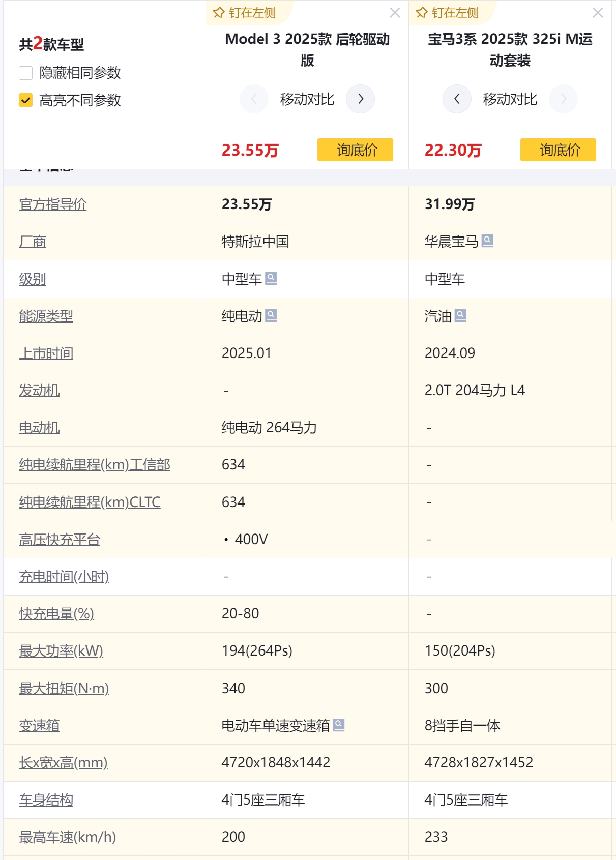Move 宝马3系 column to the left
This screenshot has width=616, height=860.
pyautogui.click(x=457, y=99)
